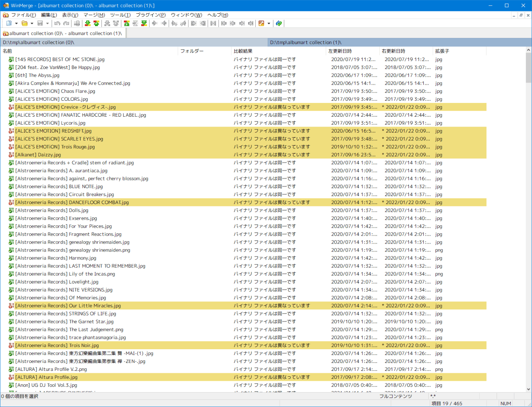Image resolution: width=532 pixels, height=407 pixels.
Task: Click right path D:\tmp\albumart collection (1)\ header
Action: coord(399,43)
